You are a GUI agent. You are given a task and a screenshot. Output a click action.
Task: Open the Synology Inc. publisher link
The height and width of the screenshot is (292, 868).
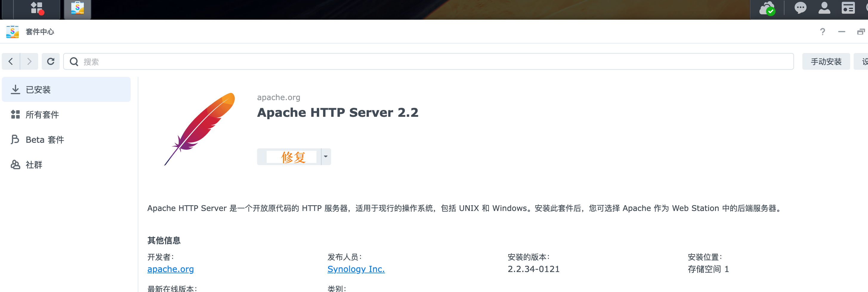356,269
